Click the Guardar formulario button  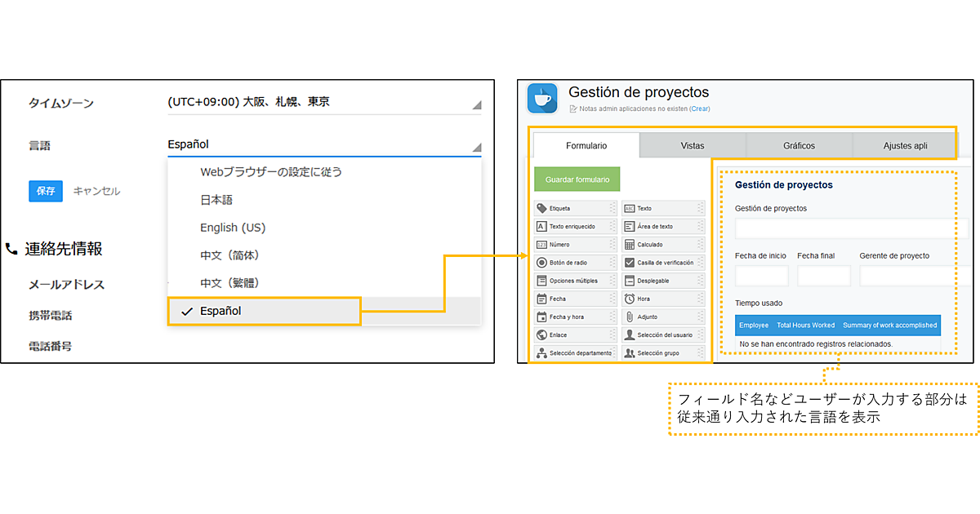click(x=577, y=179)
